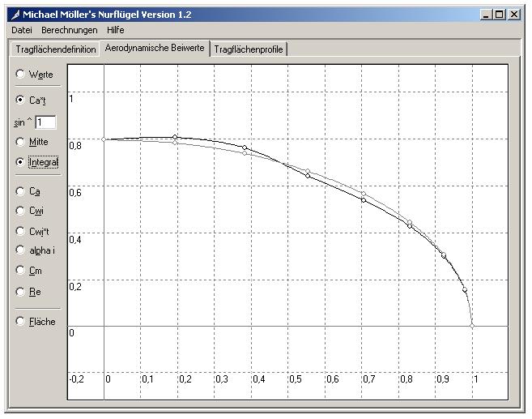This screenshot has width=532, height=419.
Task: Select the alpha i radio button
Action: click(20, 251)
